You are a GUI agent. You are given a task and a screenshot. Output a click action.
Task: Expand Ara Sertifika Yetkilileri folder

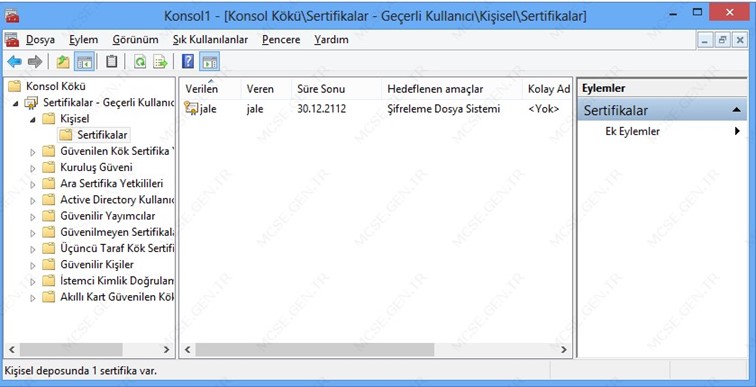[x=33, y=185]
